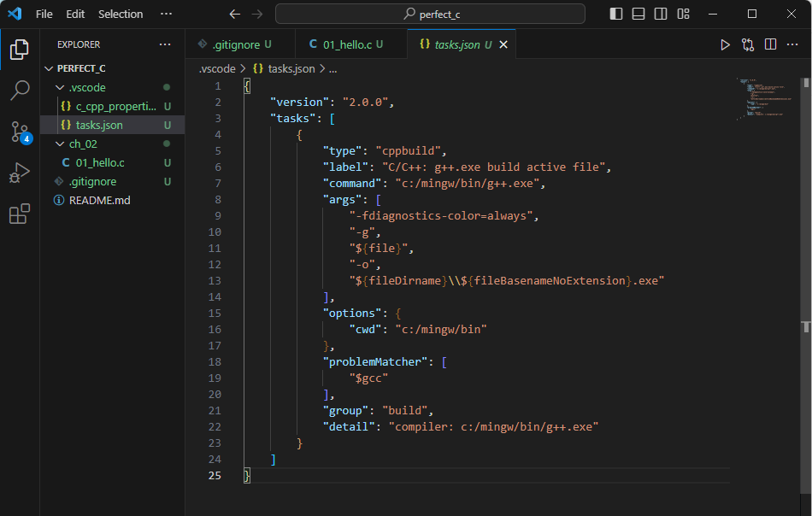Click line number 15 in the gutter
812x516 pixels.
click(215, 314)
